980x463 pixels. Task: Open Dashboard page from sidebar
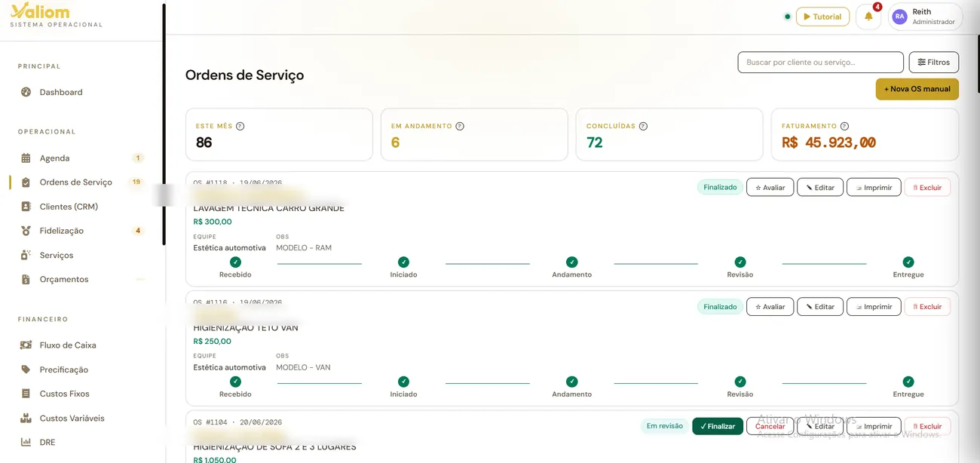[61, 92]
